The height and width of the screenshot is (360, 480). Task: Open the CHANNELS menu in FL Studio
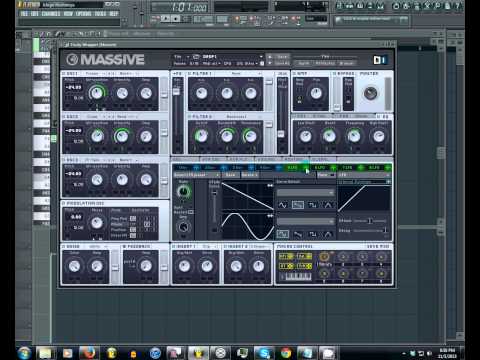click(51, 14)
